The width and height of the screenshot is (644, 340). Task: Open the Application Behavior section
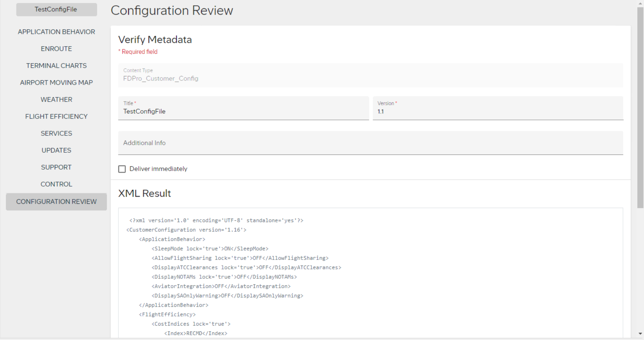coord(56,32)
